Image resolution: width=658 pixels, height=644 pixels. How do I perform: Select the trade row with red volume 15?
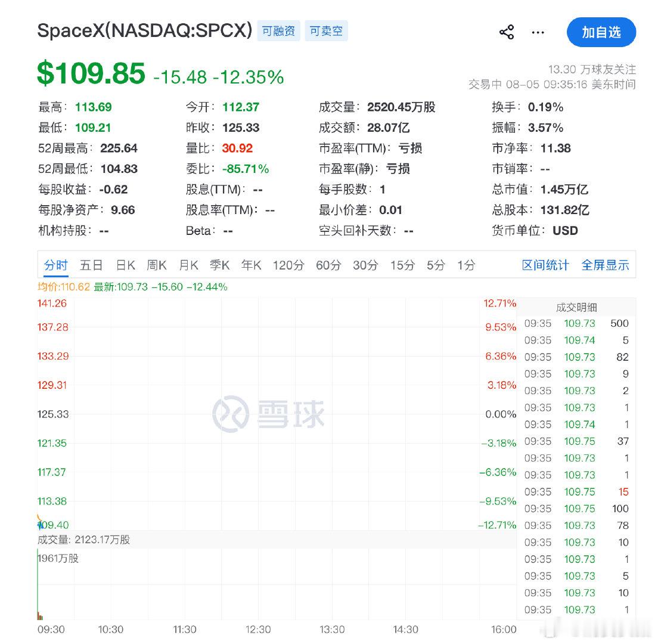pos(576,491)
